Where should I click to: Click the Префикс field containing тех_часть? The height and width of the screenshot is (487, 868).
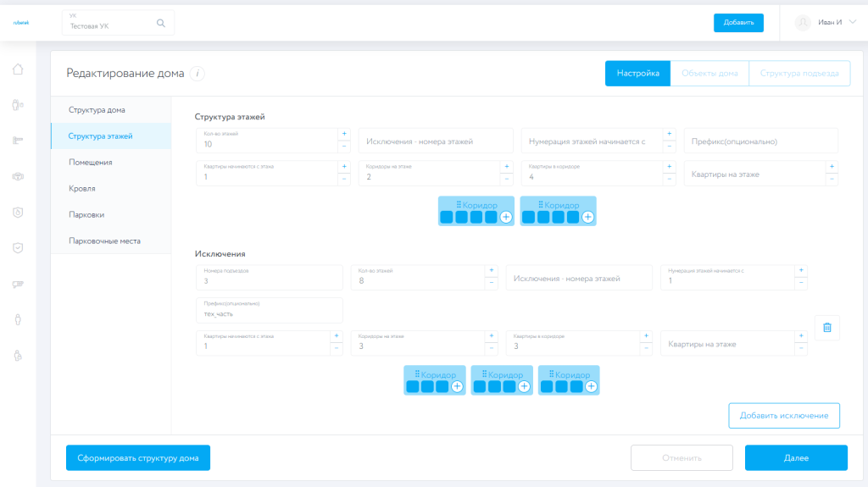click(269, 310)
